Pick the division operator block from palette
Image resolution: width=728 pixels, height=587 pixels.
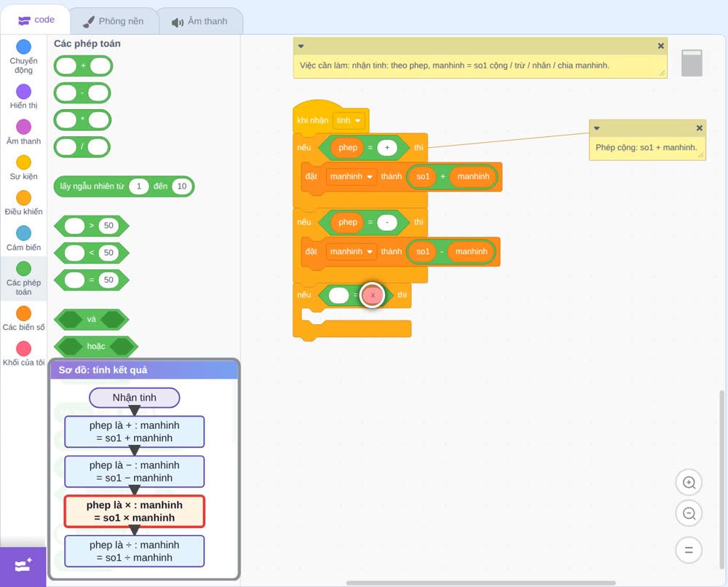pyautogui.click(x=82, y=147)
